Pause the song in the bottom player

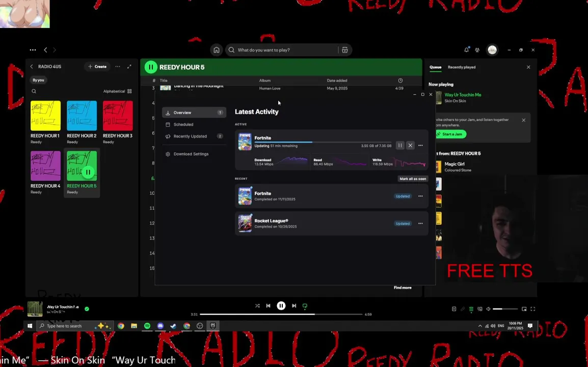[x=281, y=306]
